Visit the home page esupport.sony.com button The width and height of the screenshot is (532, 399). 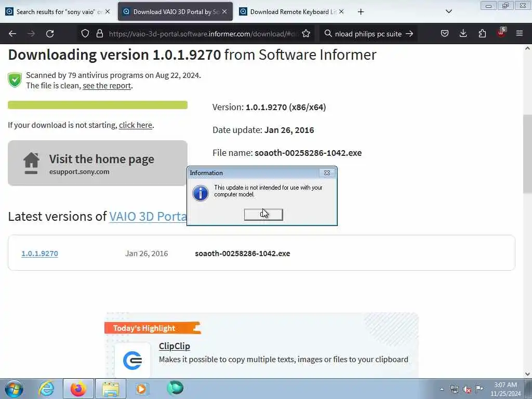pyautogui.click(x=98, y=163)
